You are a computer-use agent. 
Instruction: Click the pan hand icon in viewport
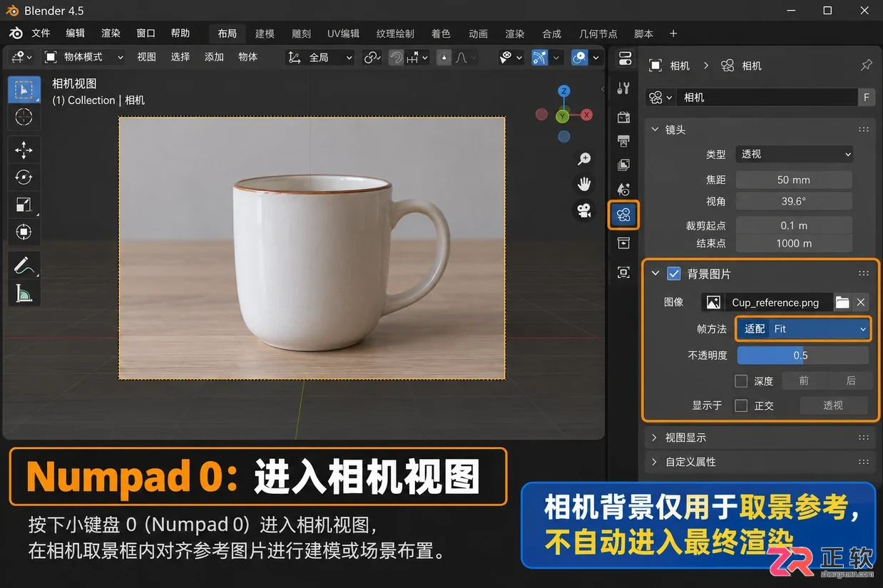[x=585, y=185]
